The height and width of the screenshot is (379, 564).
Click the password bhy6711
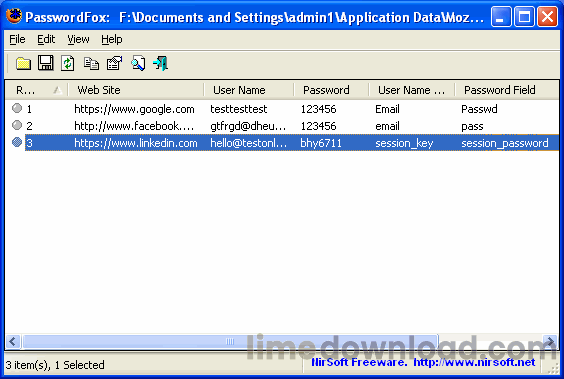[x=321, y=143]
